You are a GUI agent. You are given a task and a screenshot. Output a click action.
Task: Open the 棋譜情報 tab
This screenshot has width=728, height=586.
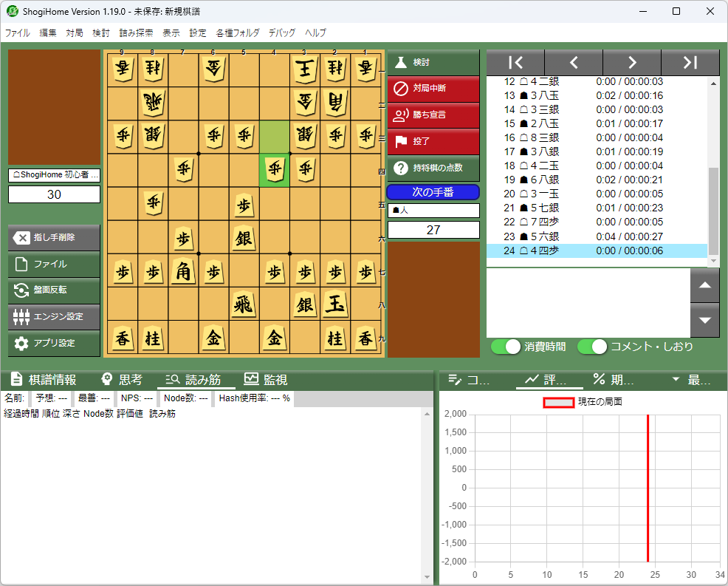(x=44, y=380)
